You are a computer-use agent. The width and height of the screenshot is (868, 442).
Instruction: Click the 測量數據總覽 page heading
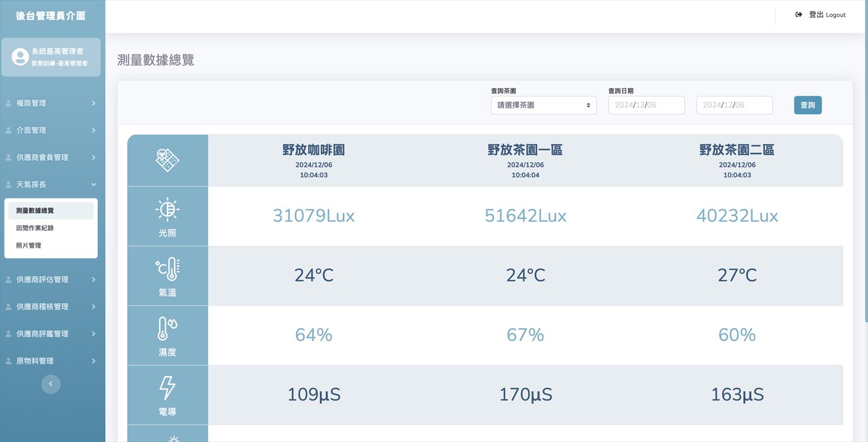(156, 60)
